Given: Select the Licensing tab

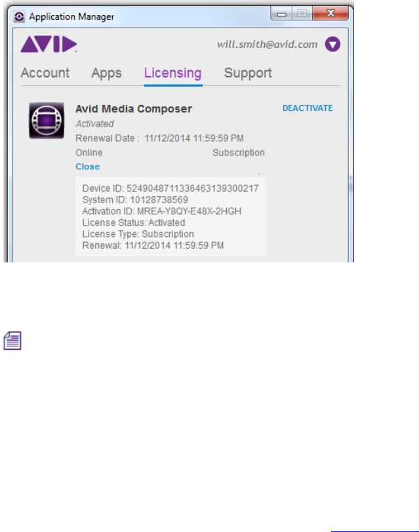Looking at the screenshot, I should pos(173,73).
